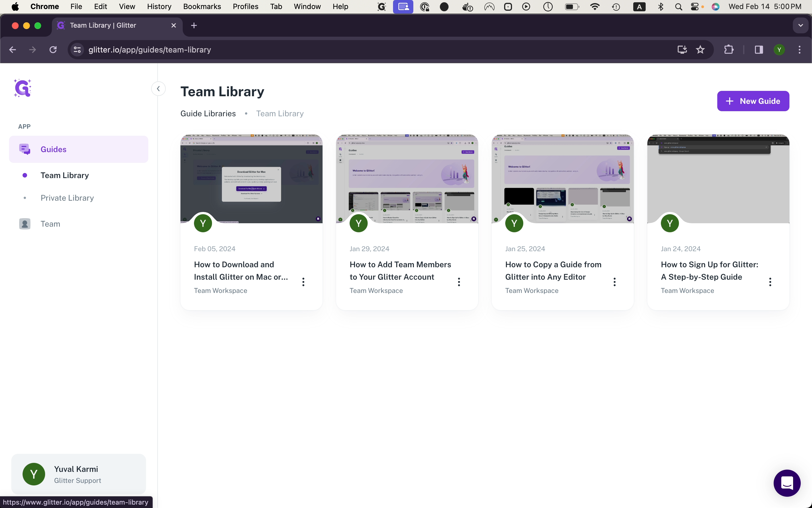
Task: Click the Glitter logo in sidebar
Action: (23, 88)
